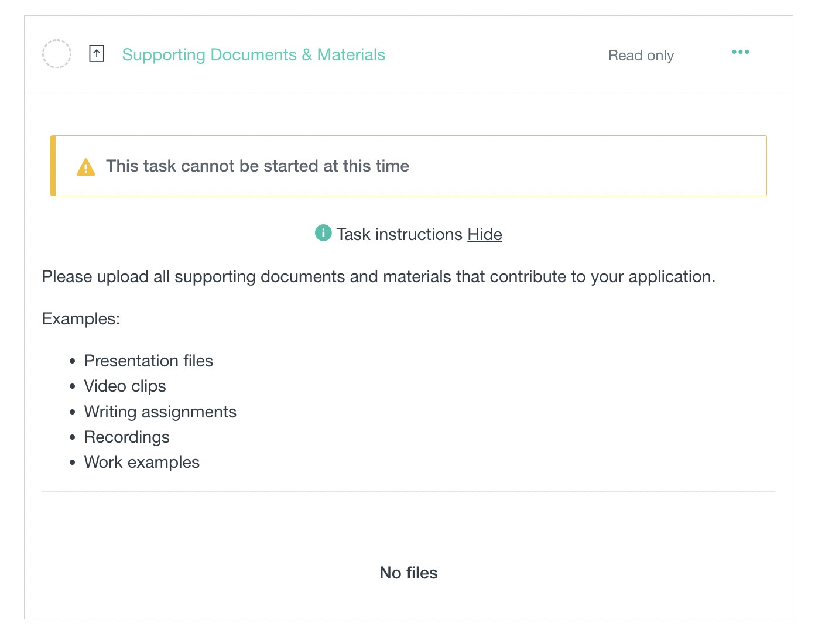
Task: Click the upload arrow icon
Action: point(97,54)
